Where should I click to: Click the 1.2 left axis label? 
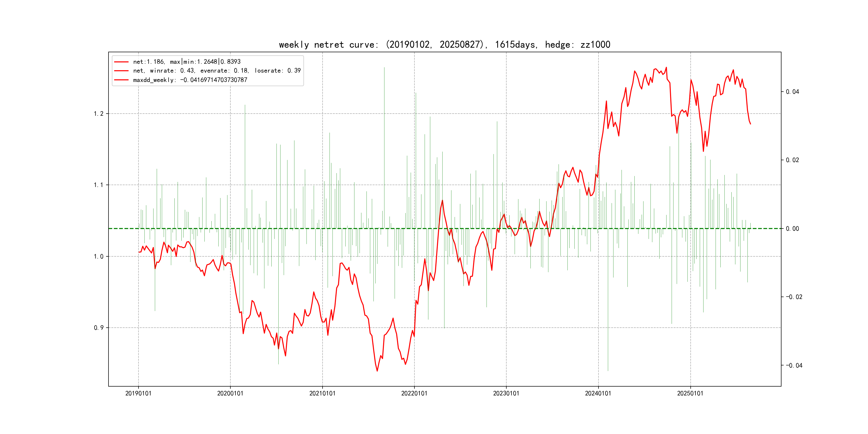98,114
